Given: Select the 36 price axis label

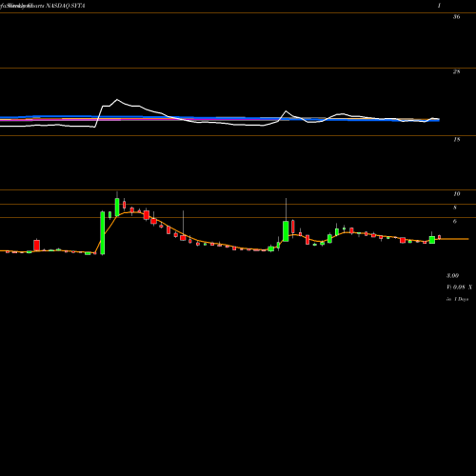Looking at the screenshot, I should pyautogui.click(x=456, y=17).
